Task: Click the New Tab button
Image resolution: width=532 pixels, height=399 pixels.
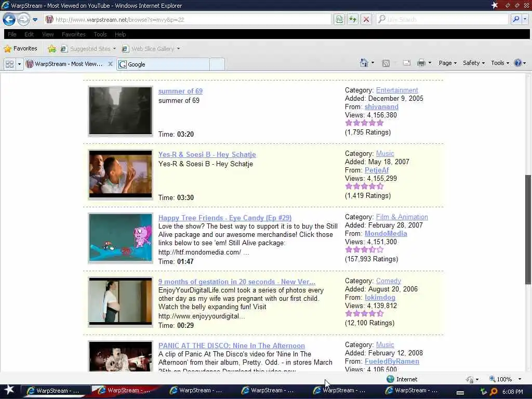Action: (x=217, y=64)
